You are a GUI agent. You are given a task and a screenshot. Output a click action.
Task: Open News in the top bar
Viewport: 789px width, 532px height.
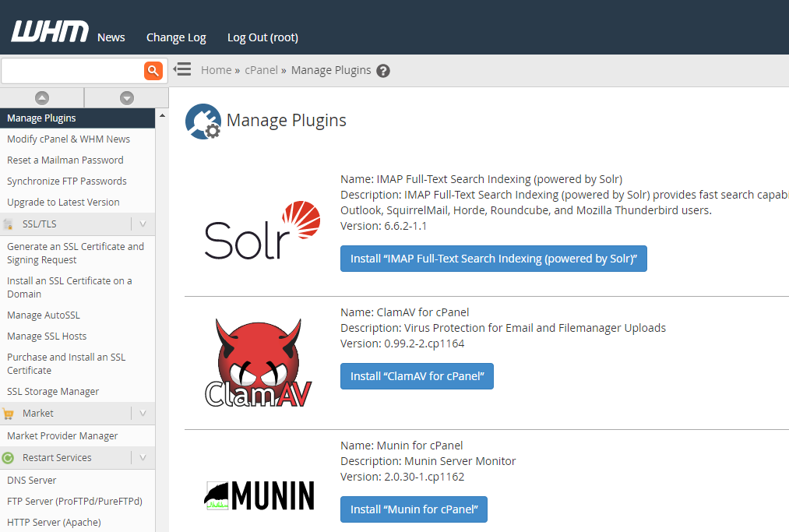(x=111, y=37)
